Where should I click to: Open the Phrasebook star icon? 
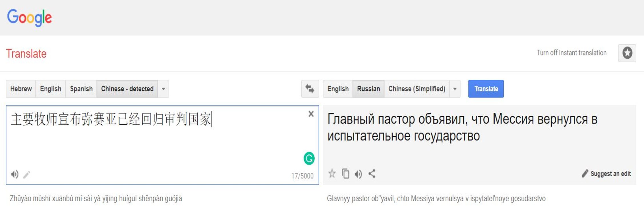[x=627, y=53]
